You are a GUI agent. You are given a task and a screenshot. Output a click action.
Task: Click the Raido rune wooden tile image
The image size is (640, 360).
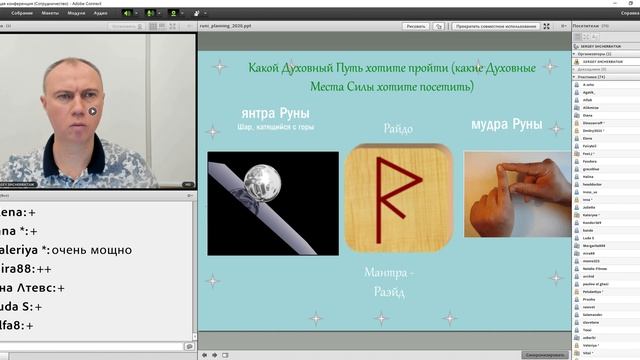pos(399,198)
